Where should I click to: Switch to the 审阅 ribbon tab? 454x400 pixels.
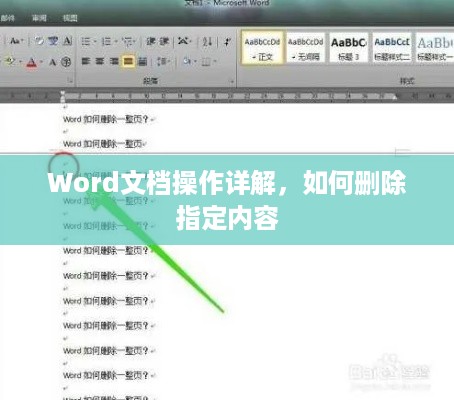pyautogui.click(x=39, y=18)
